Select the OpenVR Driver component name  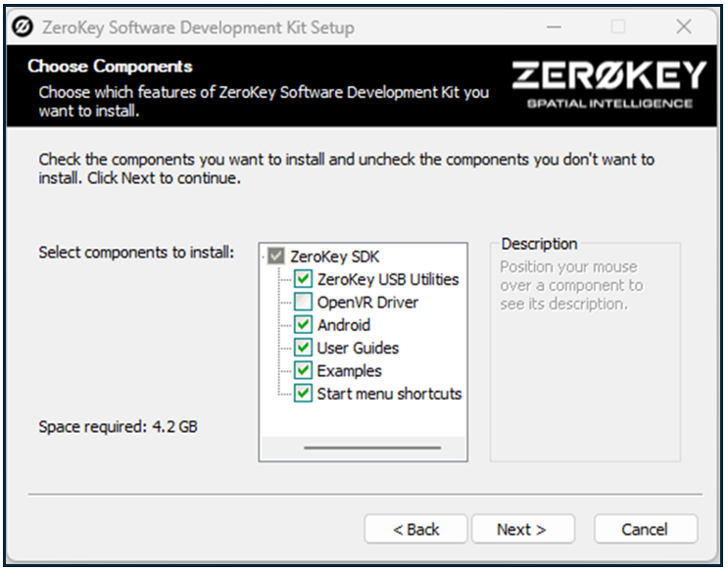coord(367,303)
